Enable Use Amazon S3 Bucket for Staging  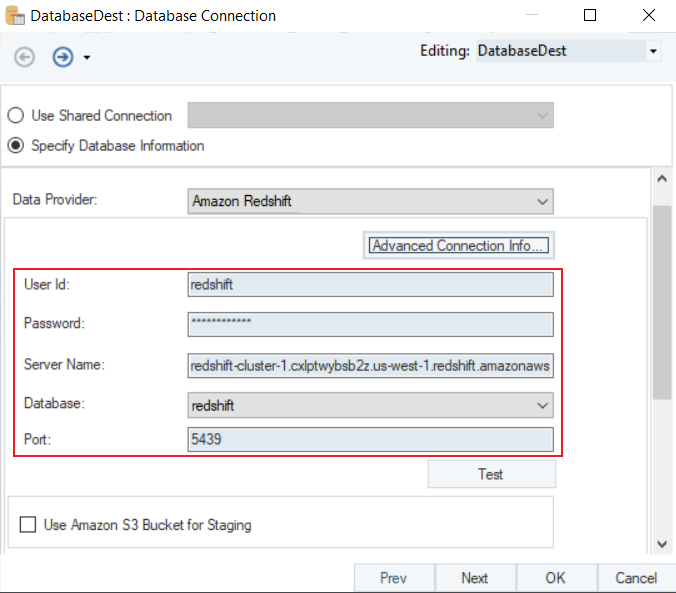point(28,524)
